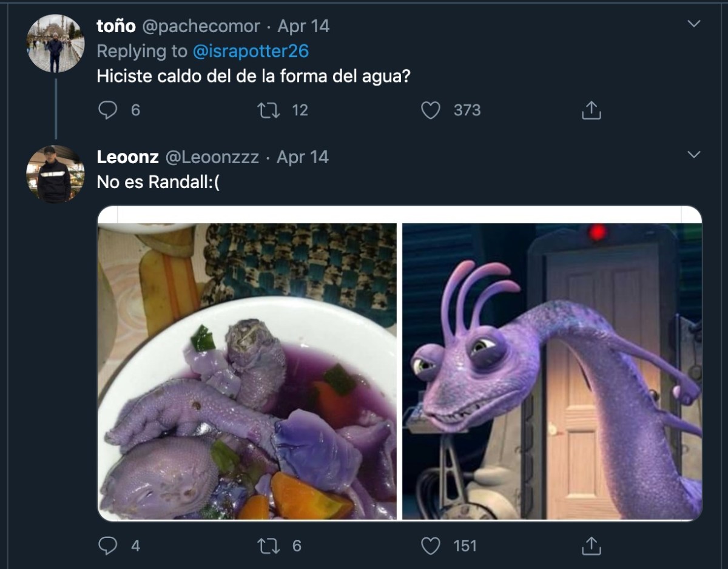The image size is (728, 569).
Task: Open the chevron menu on Leoonz's tweet
Action: click(693, 155)
